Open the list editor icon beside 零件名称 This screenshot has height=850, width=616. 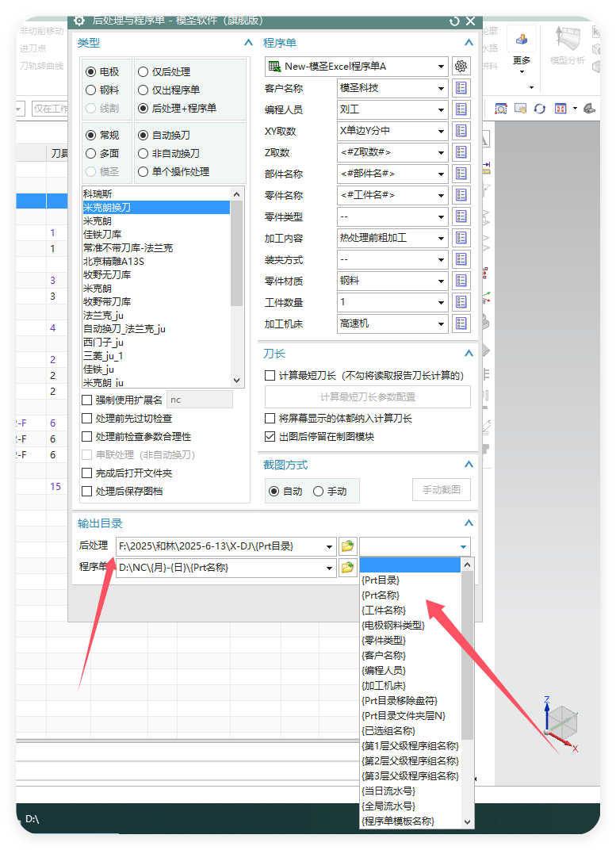tap(461, 195)
